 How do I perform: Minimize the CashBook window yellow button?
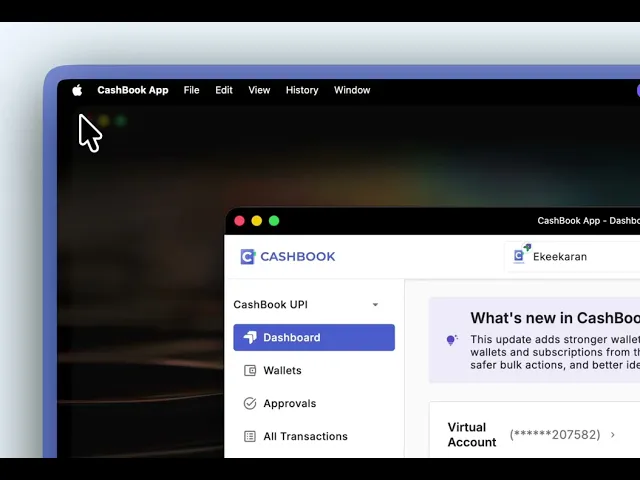(257, 221)
